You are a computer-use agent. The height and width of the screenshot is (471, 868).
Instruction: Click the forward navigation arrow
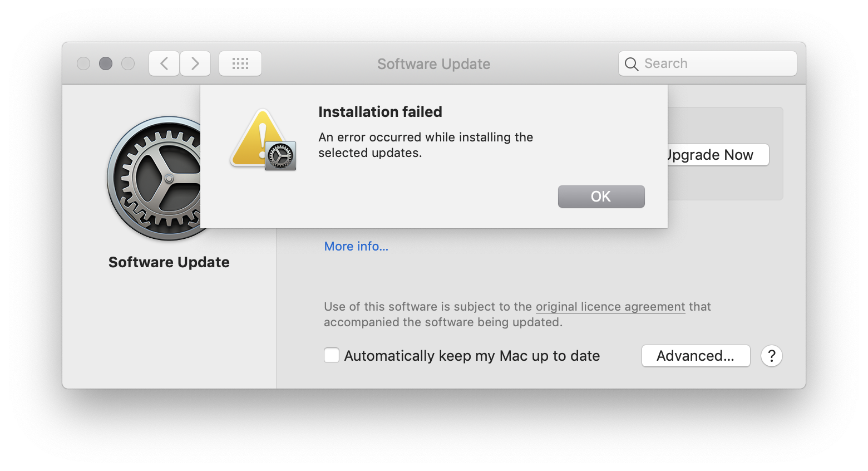tap(195, 63)
